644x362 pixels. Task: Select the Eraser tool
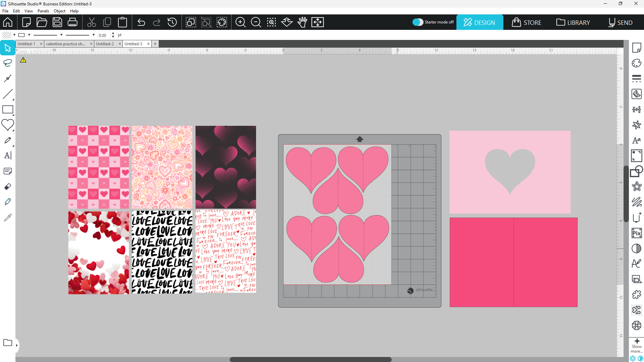(8, 187)
